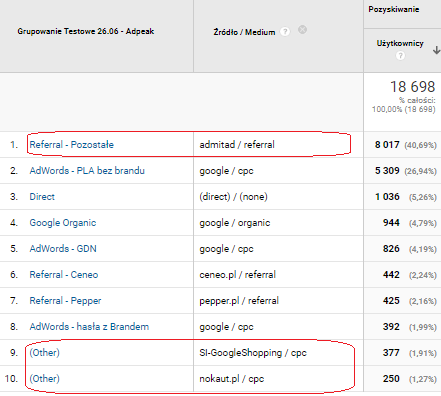
Task: Click the 442 users value
Action: tap(391, 275)
